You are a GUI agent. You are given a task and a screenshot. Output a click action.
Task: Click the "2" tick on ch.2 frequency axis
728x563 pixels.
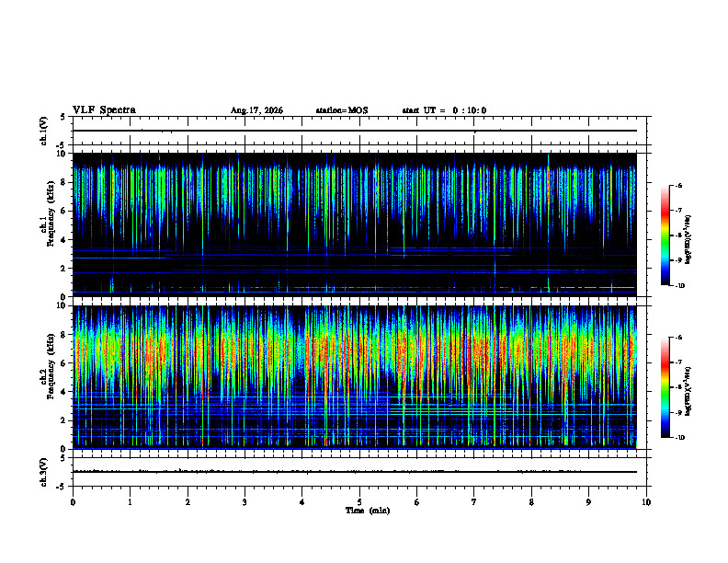pos(63,420)
